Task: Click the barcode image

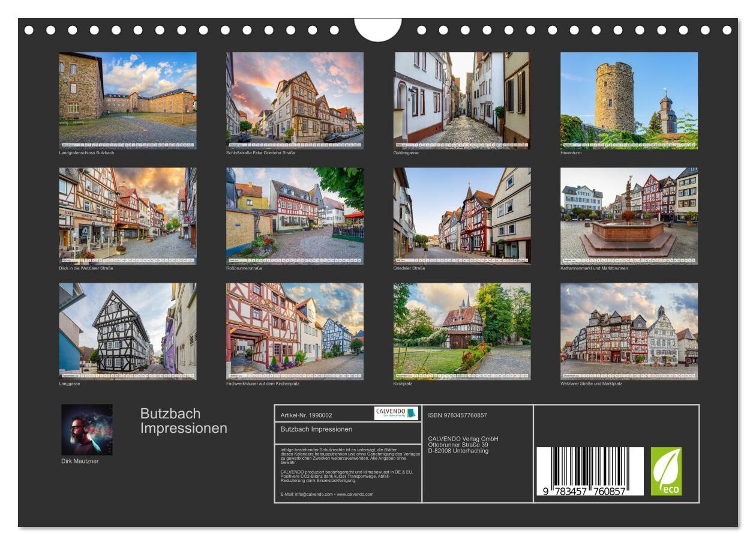Action: click(x=589, y=471)
